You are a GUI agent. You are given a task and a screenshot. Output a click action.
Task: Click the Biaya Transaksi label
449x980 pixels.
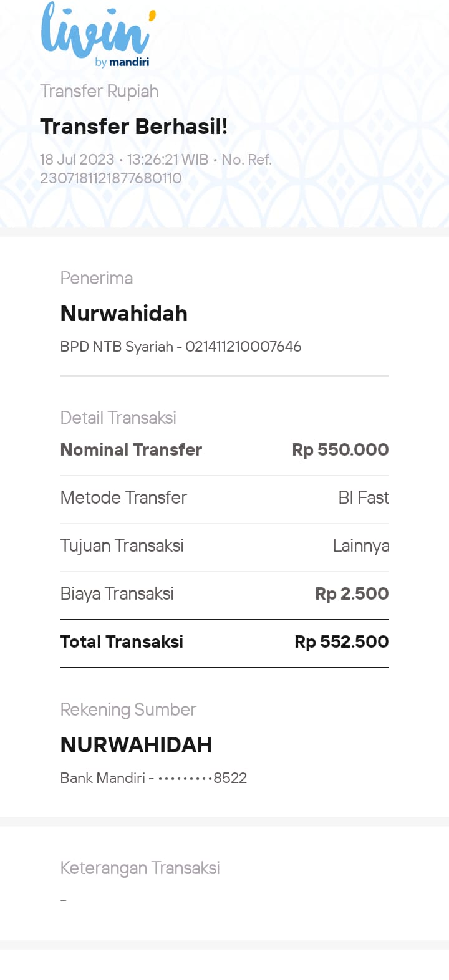click(117, 593)
